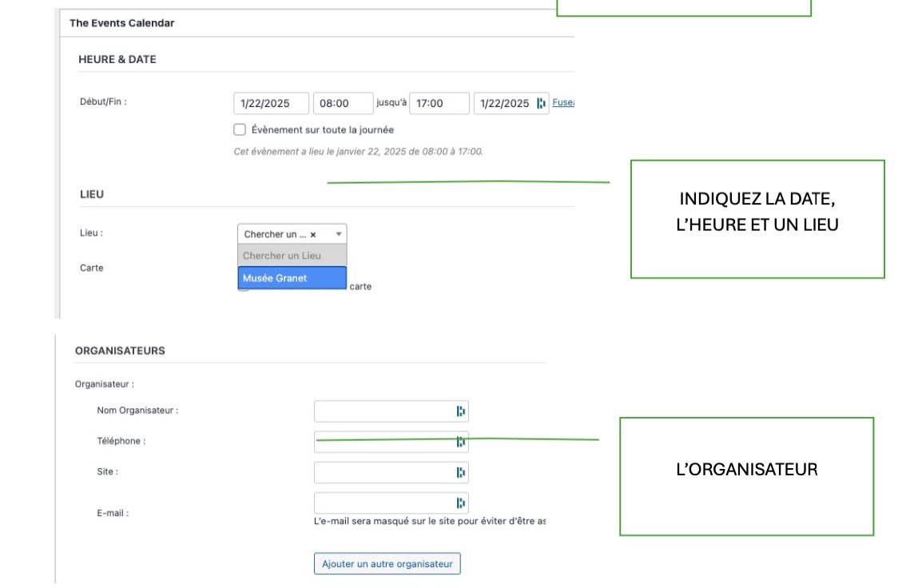Select 'Musée Granet' from the venue list
The image size is (918, 588).
click(x=292, y=278)
